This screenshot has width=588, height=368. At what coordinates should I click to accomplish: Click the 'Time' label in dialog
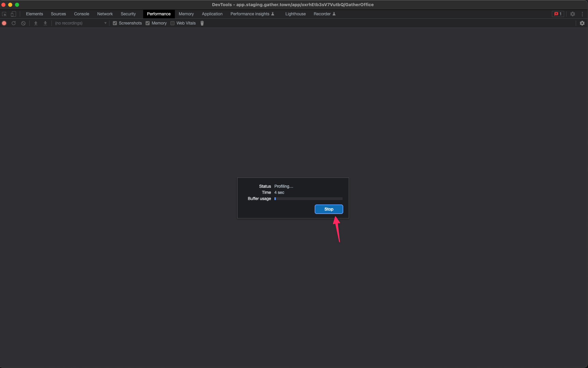coord(267,193)
